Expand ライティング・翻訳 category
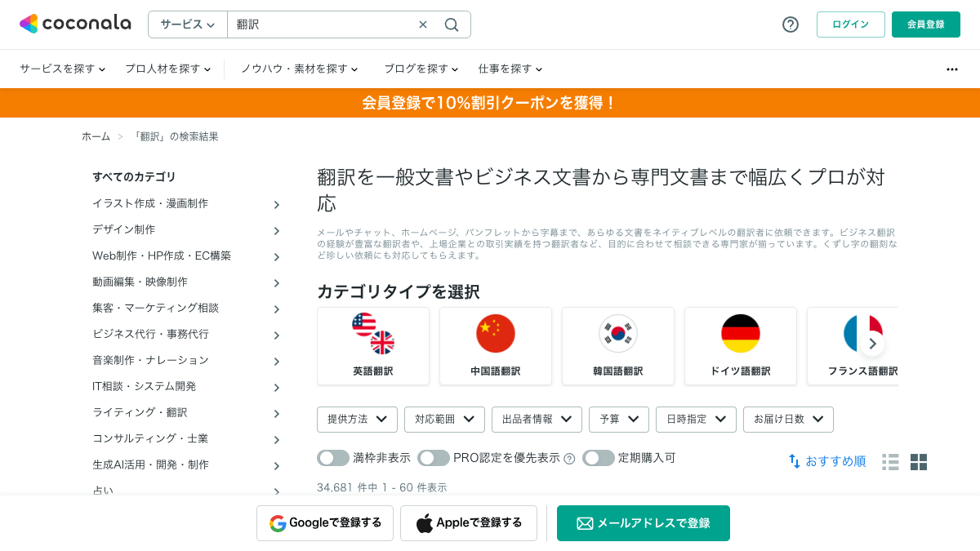Screen dimensions: 980x551 click(187, 413)
